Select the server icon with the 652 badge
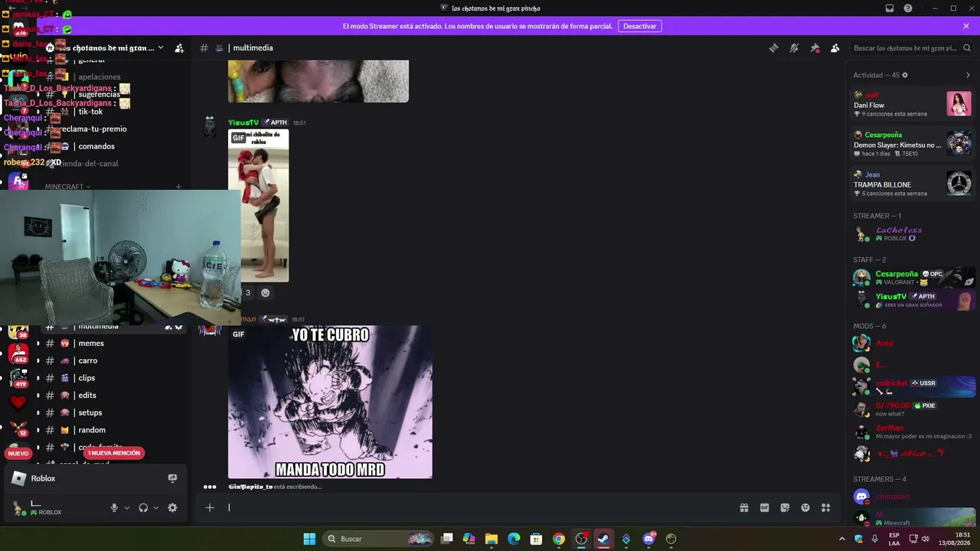 [18, 354]
